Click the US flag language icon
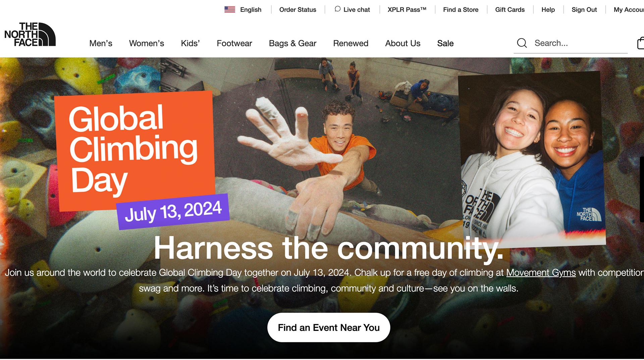This screenshot has width=644, height=360. click(x=230, y=9)
